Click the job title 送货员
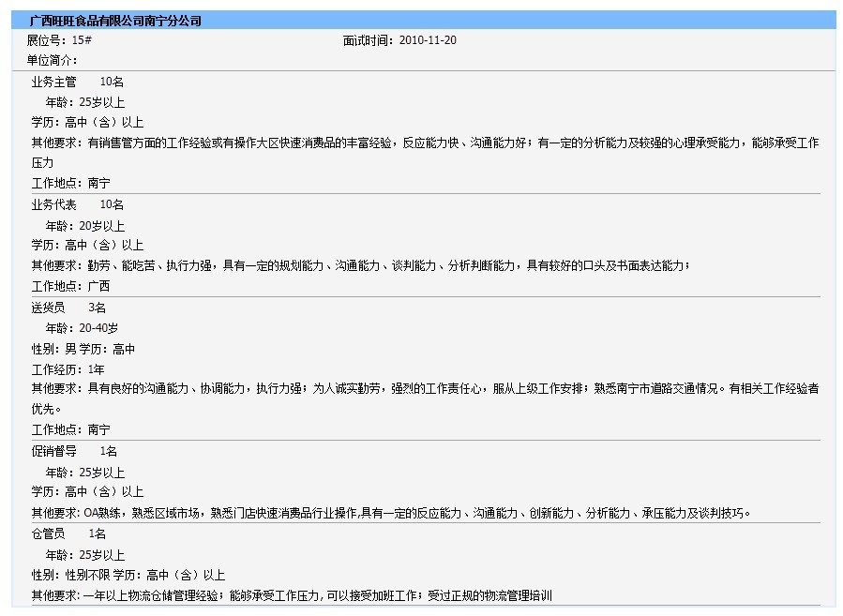Viewport: 843px width, 616px height. click(48, 308)
